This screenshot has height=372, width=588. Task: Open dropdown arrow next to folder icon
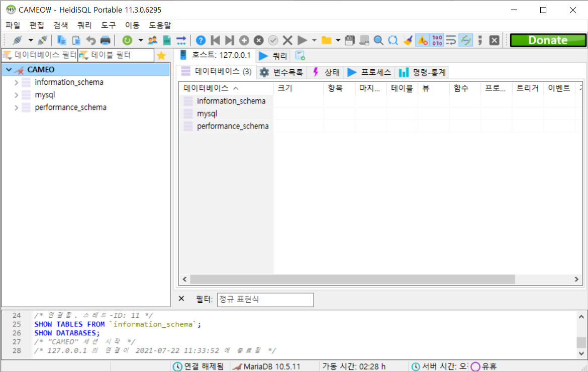pos(338,40)
